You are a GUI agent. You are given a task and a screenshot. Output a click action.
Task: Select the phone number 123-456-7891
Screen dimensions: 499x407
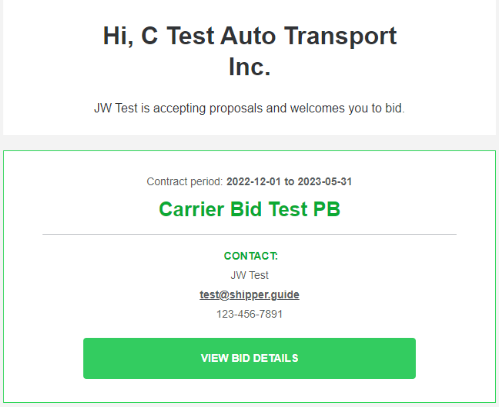[x=249, y=314]
